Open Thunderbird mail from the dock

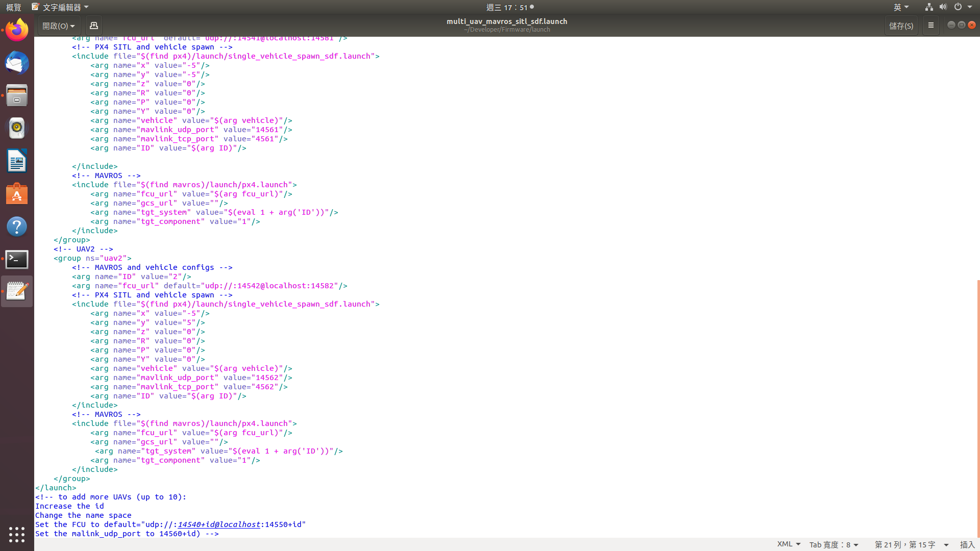tap(17, 63)
